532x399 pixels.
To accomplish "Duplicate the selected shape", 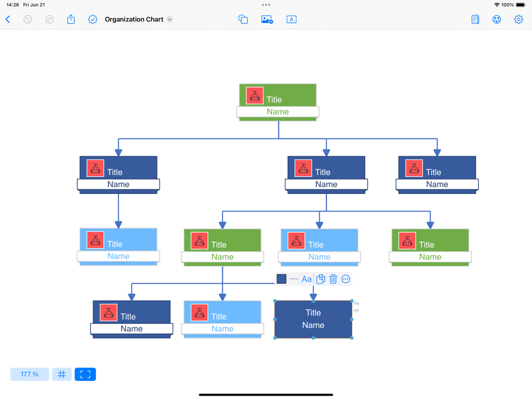I will pos(321,279).
